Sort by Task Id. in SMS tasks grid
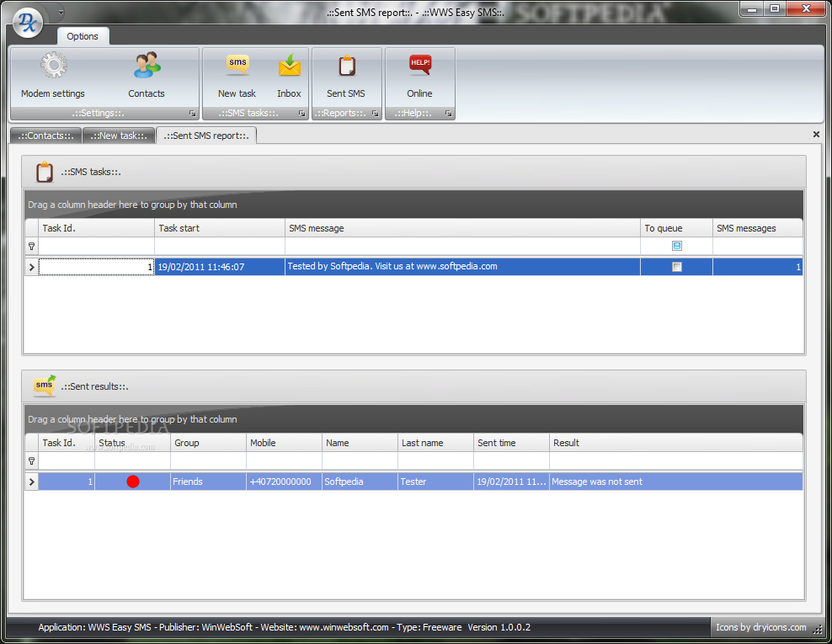 pyautogui.click(x=96, y=228)
